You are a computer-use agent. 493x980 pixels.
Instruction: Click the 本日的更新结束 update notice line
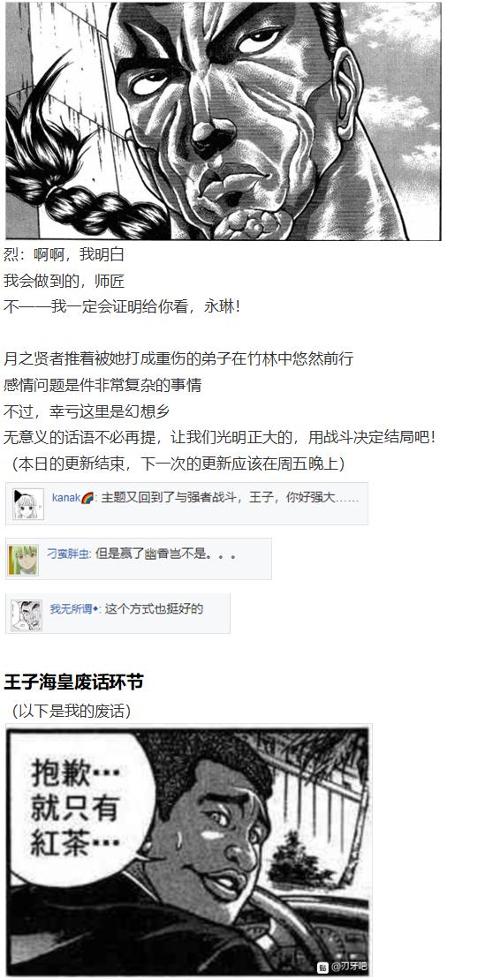(x=178, y=464)
